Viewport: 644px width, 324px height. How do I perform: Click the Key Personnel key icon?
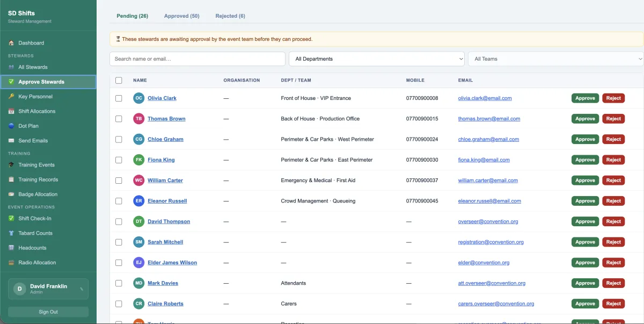click(11, 97)
